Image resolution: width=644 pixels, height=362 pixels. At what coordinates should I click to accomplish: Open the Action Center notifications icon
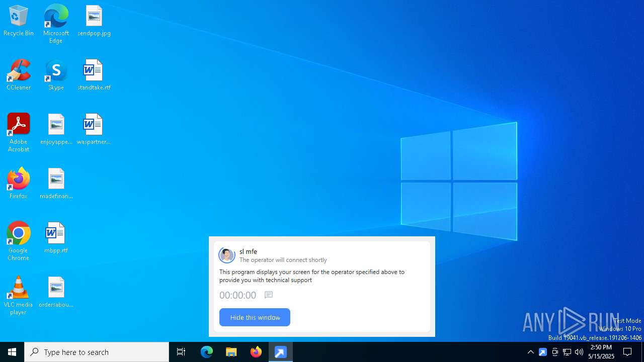click(x=628, y=352)
